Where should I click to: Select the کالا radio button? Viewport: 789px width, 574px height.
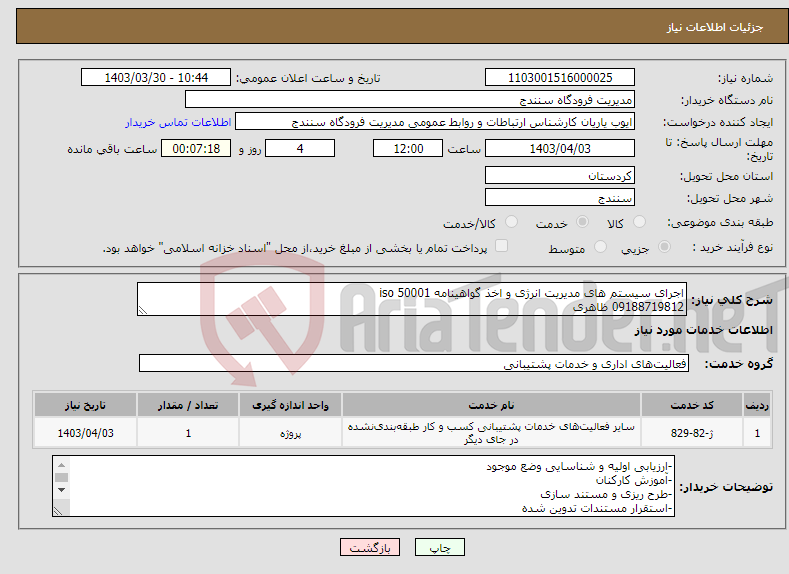coord(639,222)
